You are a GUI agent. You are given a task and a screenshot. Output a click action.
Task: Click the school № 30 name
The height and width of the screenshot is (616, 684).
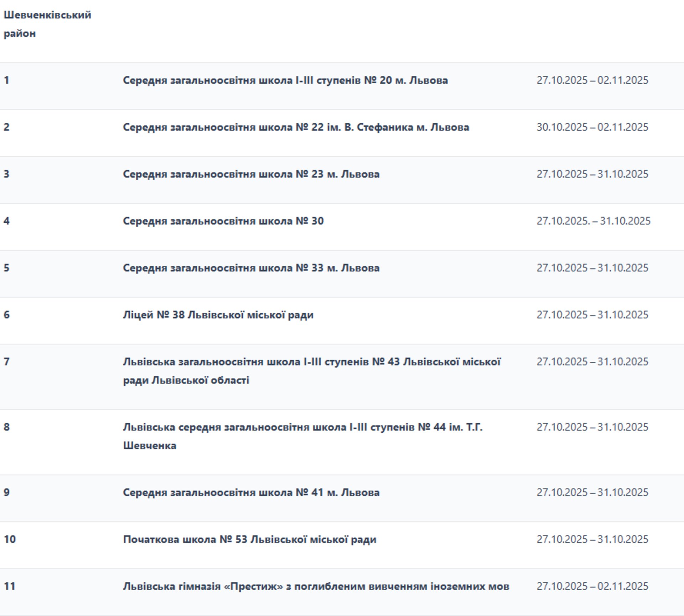point(223,221)
